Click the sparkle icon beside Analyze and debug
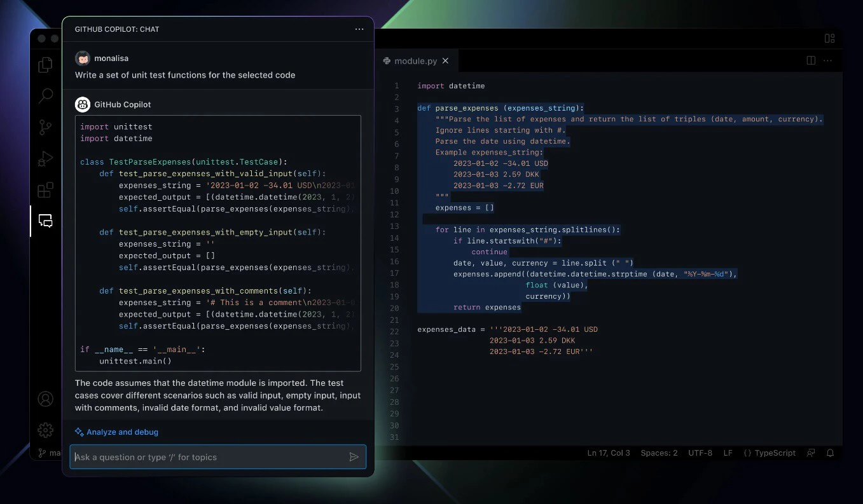The image size is (863, 504). [79, 432]
